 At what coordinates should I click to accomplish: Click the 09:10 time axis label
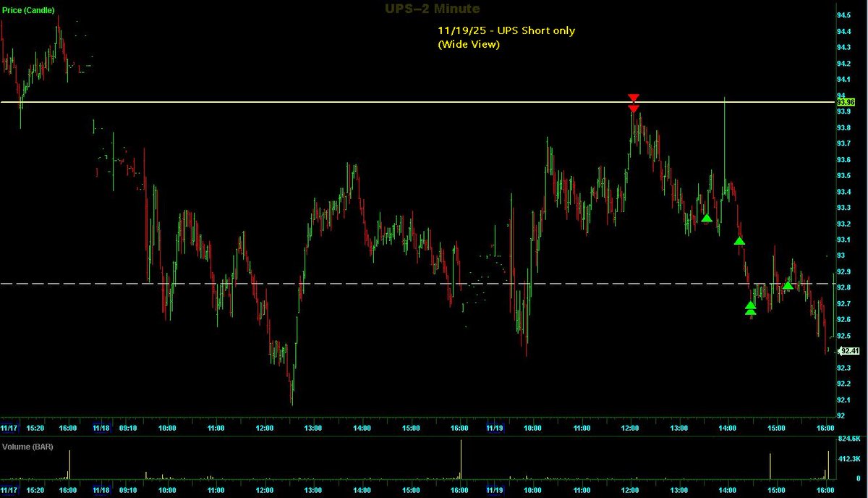click(127, 428)
